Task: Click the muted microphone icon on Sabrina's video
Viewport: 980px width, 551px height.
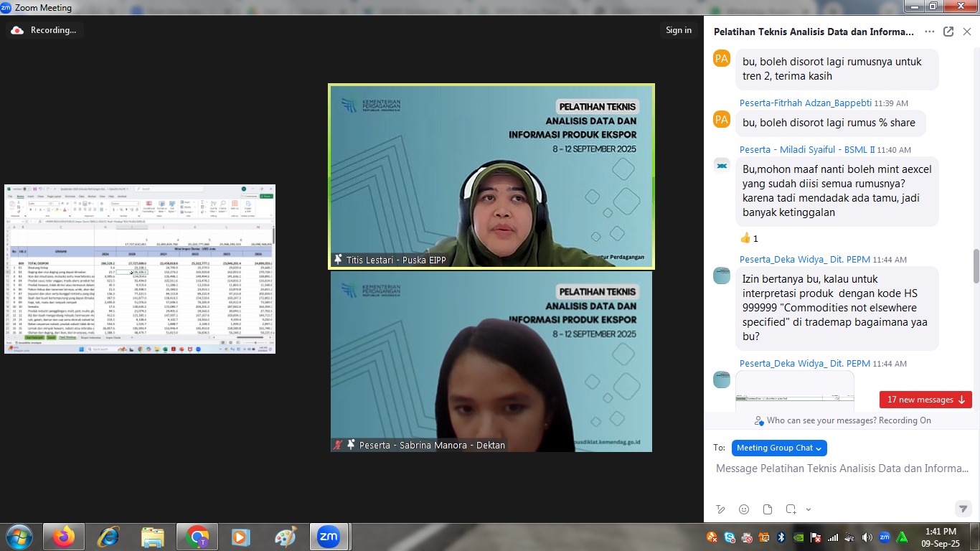Action: [x=338, y=445]
